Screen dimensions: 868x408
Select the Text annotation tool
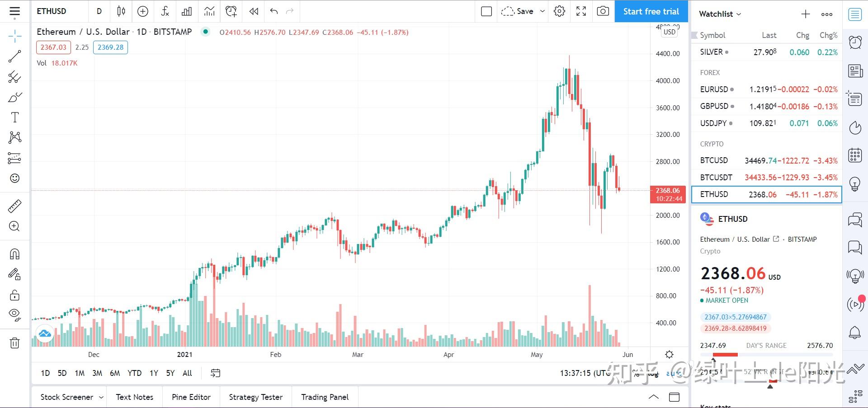14,117
